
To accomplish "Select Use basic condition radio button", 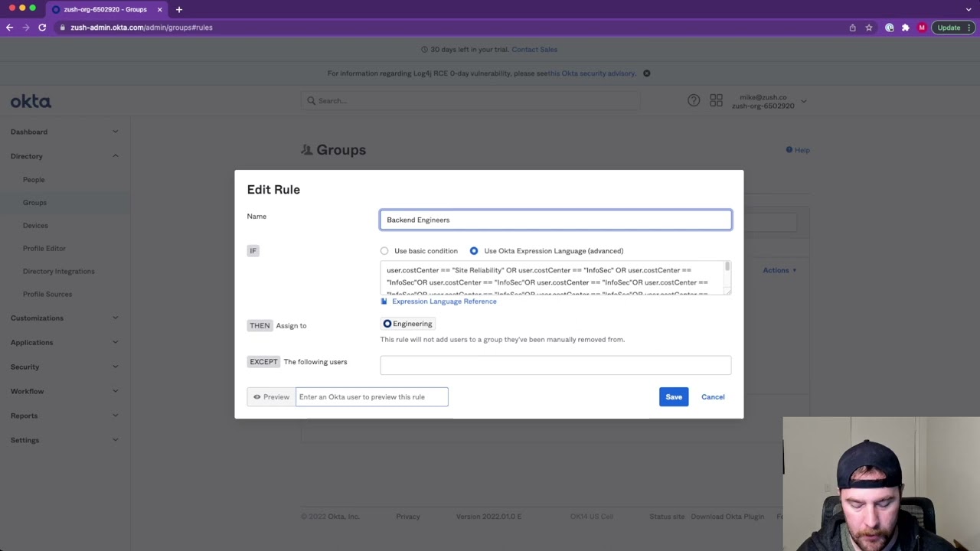I will pyautogui.click(x=384, y=251).
